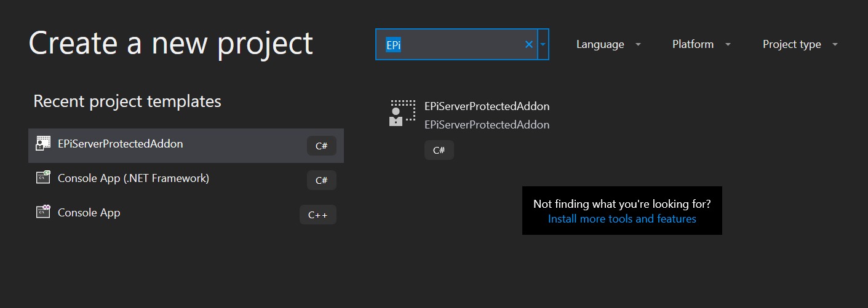Click the C++ Console App template icon

tap(43, 212)
